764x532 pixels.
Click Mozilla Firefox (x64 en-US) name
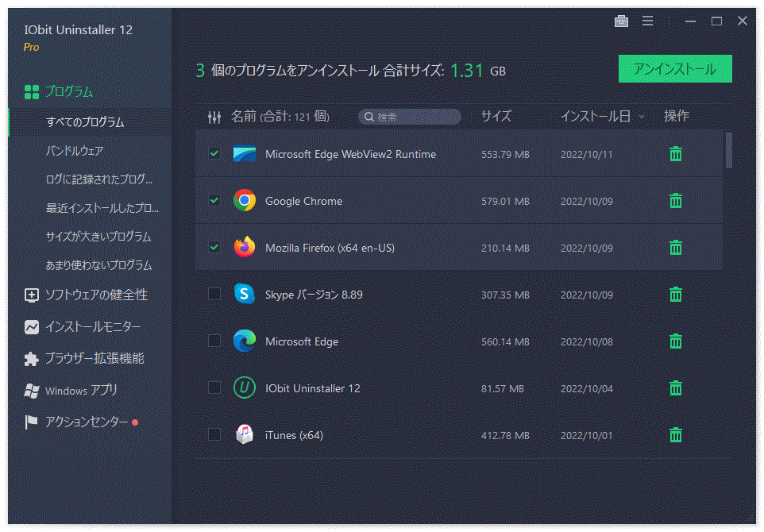click(330, 248)
